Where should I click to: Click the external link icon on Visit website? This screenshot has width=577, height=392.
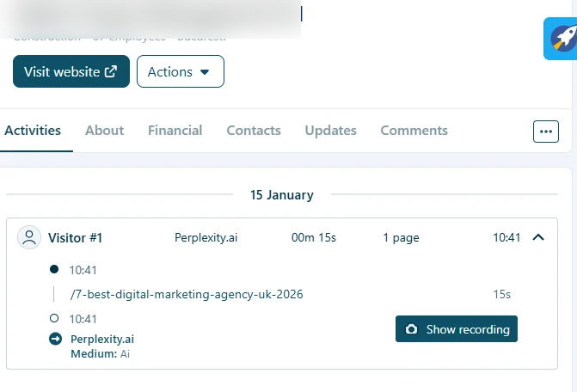[111, 72]
